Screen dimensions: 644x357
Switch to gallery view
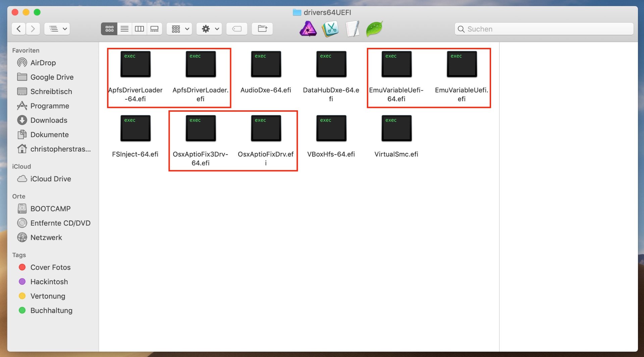[154, 29]
